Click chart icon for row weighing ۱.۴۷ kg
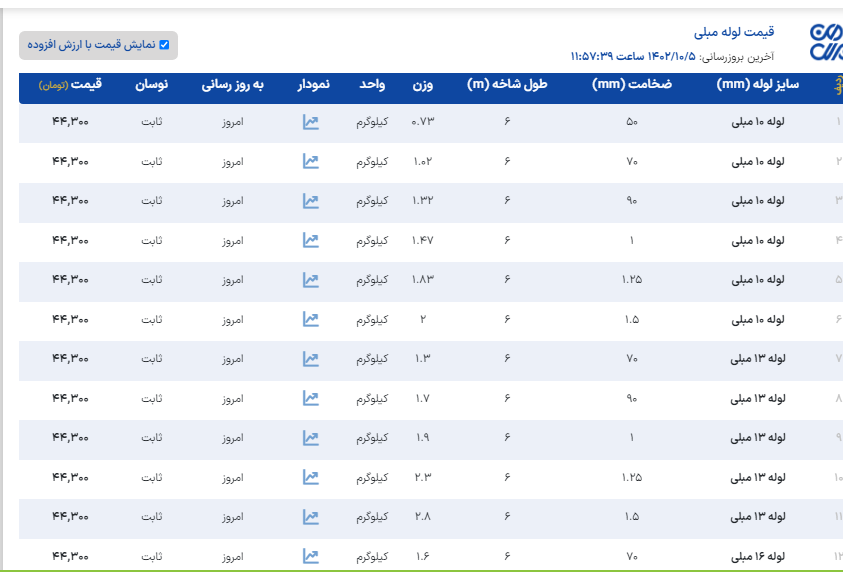Viewport: 843px width, 572px height. 311,240
